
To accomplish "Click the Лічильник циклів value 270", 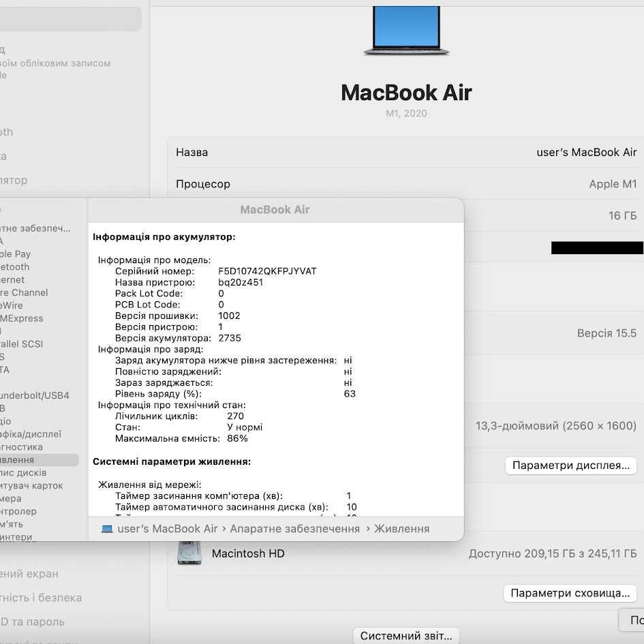I will (235, 416).
